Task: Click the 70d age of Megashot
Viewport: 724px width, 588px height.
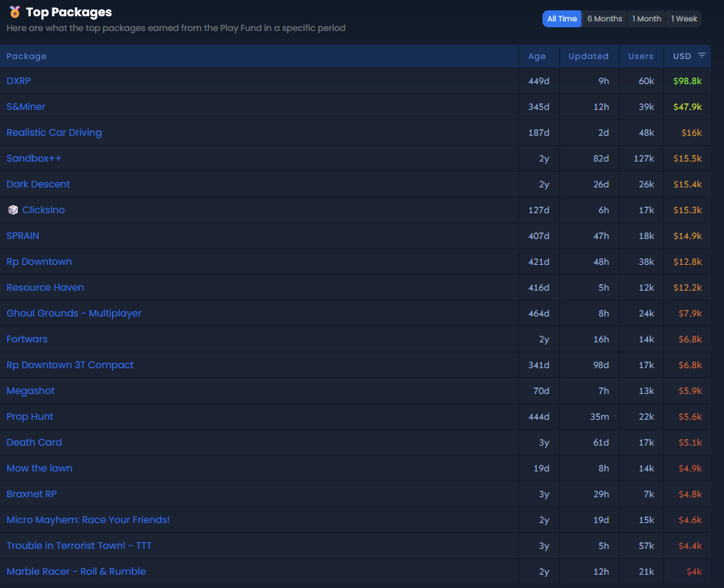Action: tap(541, 391)
